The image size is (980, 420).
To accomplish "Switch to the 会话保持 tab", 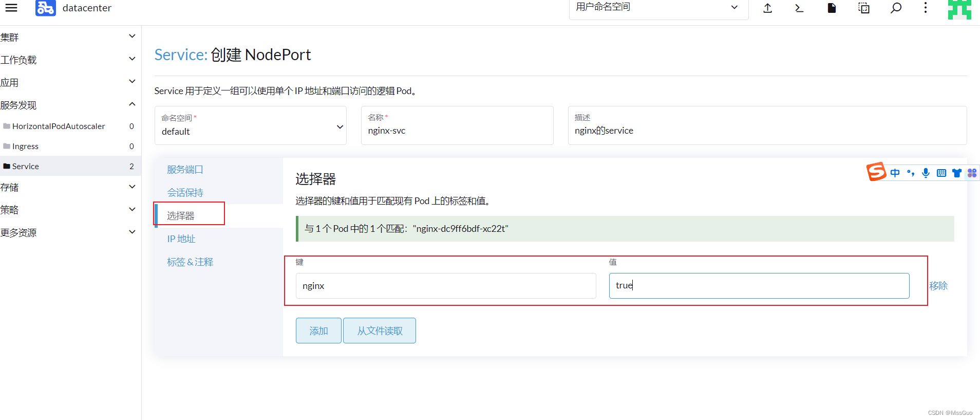I will tap(185, 192).
